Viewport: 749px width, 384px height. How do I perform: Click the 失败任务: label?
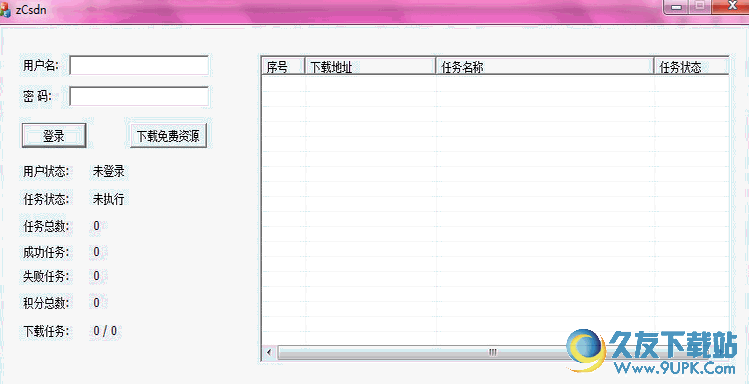tap(46, 276)
